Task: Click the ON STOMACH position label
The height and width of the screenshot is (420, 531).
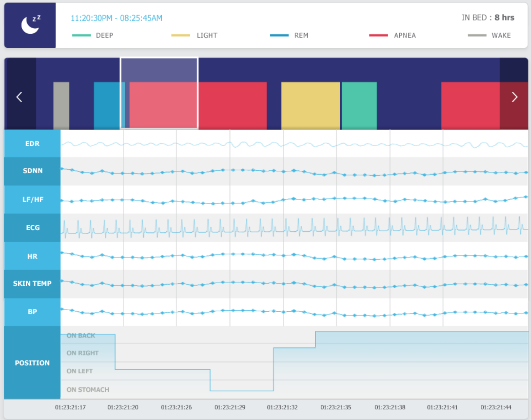Action: point(88,390)
